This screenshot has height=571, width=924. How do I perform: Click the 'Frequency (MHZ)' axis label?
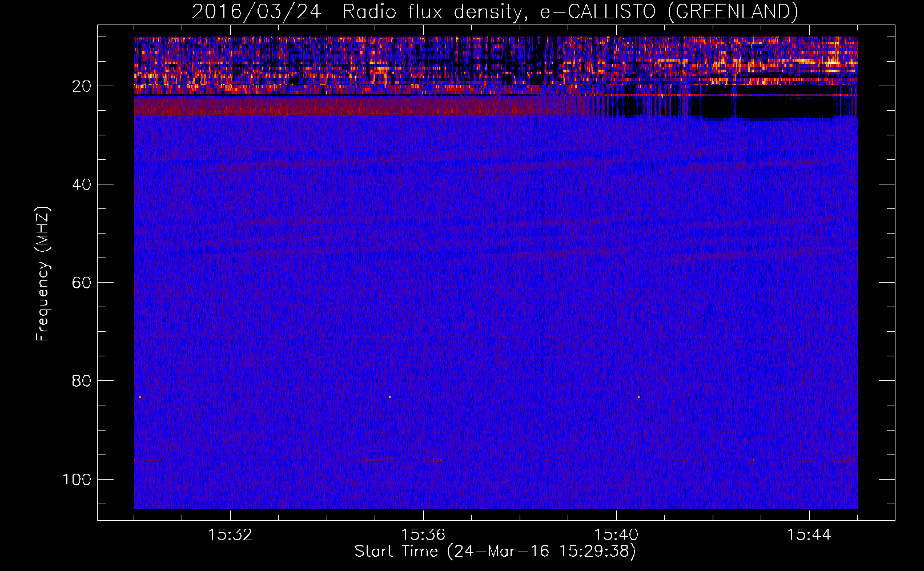click(43, 274)
